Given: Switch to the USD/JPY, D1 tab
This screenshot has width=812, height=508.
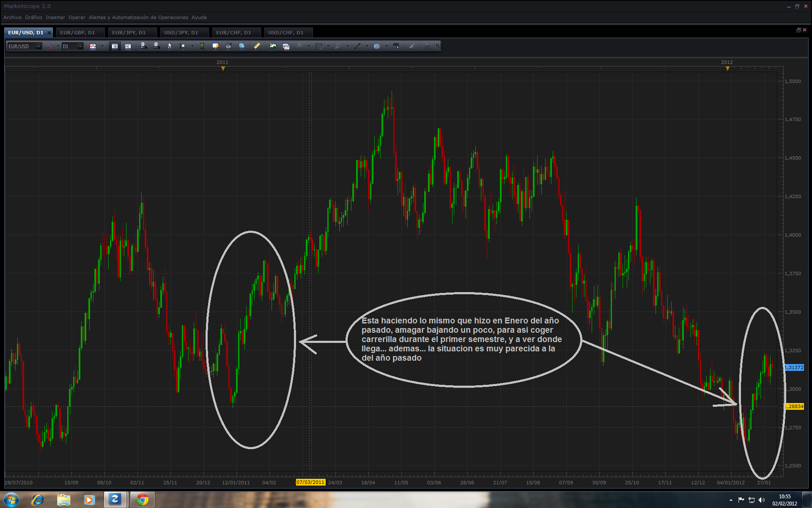Looking at the screenshot, I should [181, 33].
